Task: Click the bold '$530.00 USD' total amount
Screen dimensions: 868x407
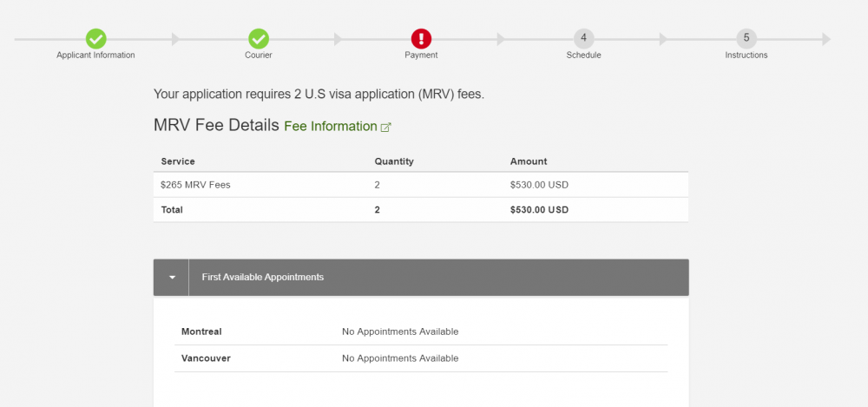Action: click(x=539, y=210)
